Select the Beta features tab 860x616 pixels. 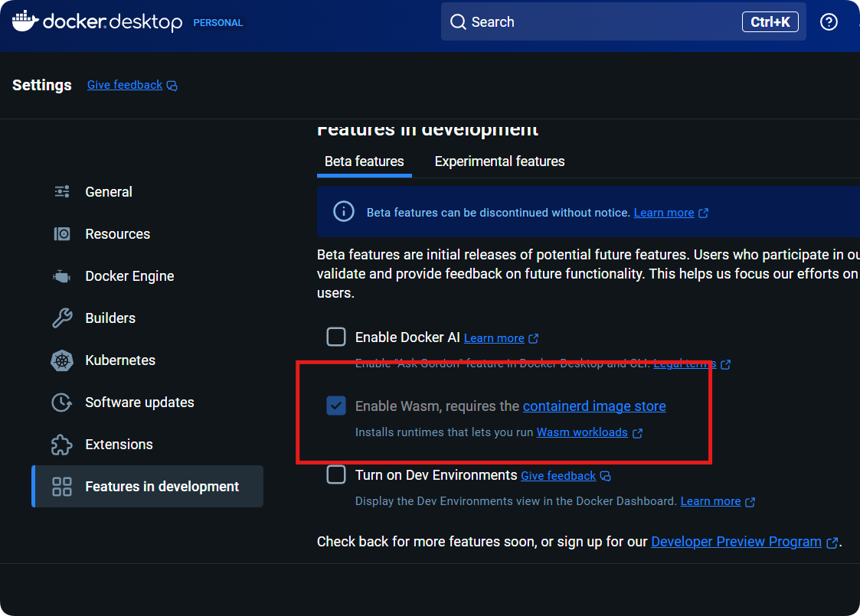(364, 161)
